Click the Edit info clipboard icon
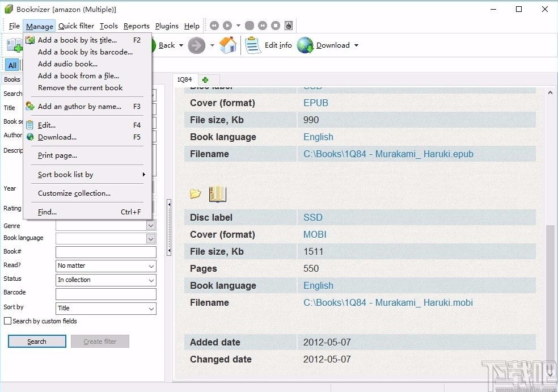This screenshot has height=392, width=558. pos(253,45)
